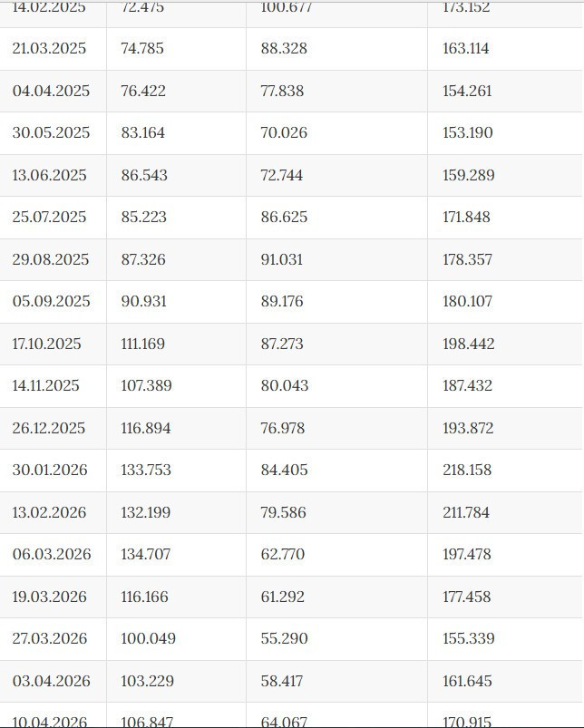The image size is (584, 728).
Task: Click the cell with 61.292
Action: (x=282, y=597)
